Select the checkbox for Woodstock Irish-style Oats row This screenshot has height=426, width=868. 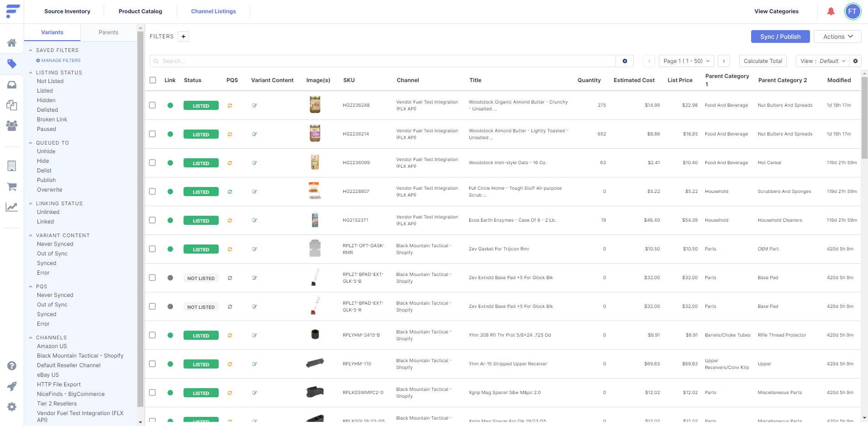click(153, 162)
